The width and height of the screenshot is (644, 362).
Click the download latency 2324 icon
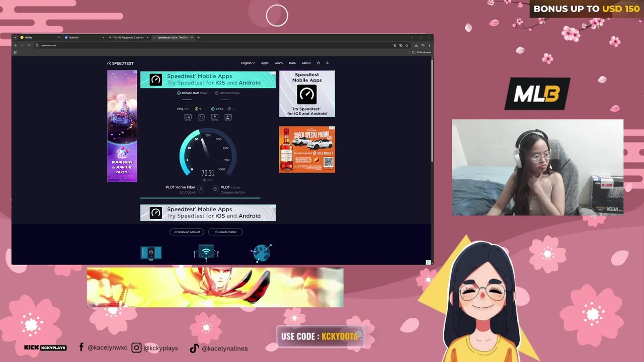pyautogui.click(x=213, y=109)
